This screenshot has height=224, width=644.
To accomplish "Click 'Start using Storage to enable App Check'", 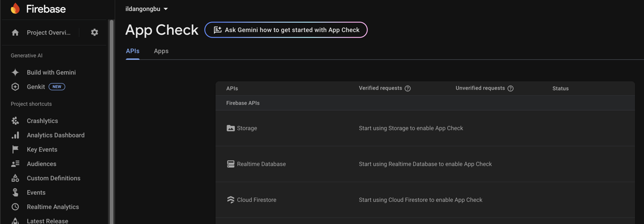I will (x=411, y=128).
